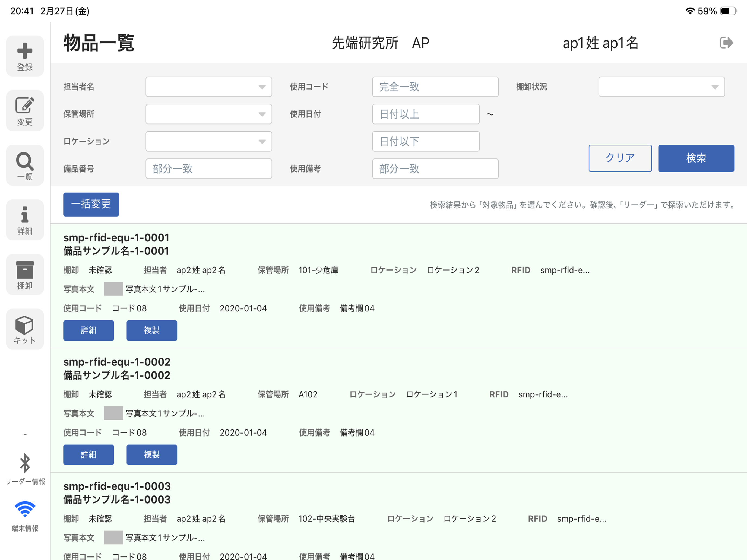Viewport: 747px width, 560px height.
Task: Tap the battery indicator in status bar
Action: tap(728, 11)
